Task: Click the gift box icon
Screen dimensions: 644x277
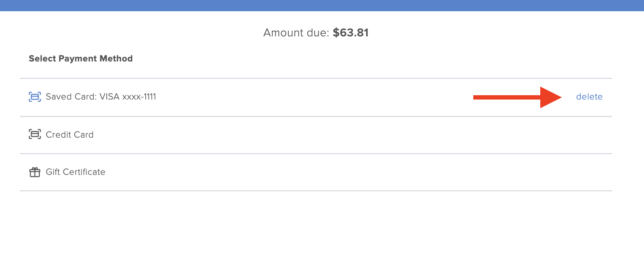Action: (x=35, y=172)
